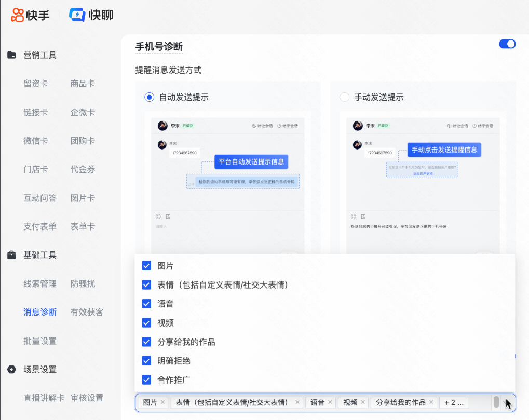The height and width of the screenshot is (420, 529).
Task: Toggle the 手机号诊断 switch off
Action: [x=507, y=44]
